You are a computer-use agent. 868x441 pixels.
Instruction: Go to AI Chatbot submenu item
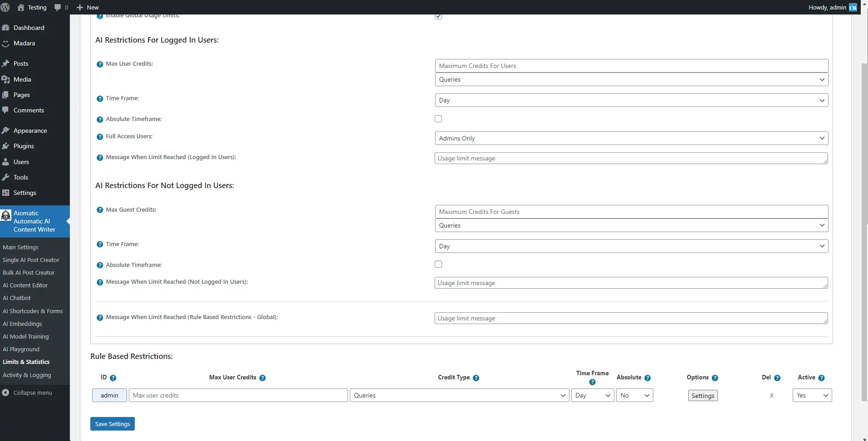(x=17, y=298)
